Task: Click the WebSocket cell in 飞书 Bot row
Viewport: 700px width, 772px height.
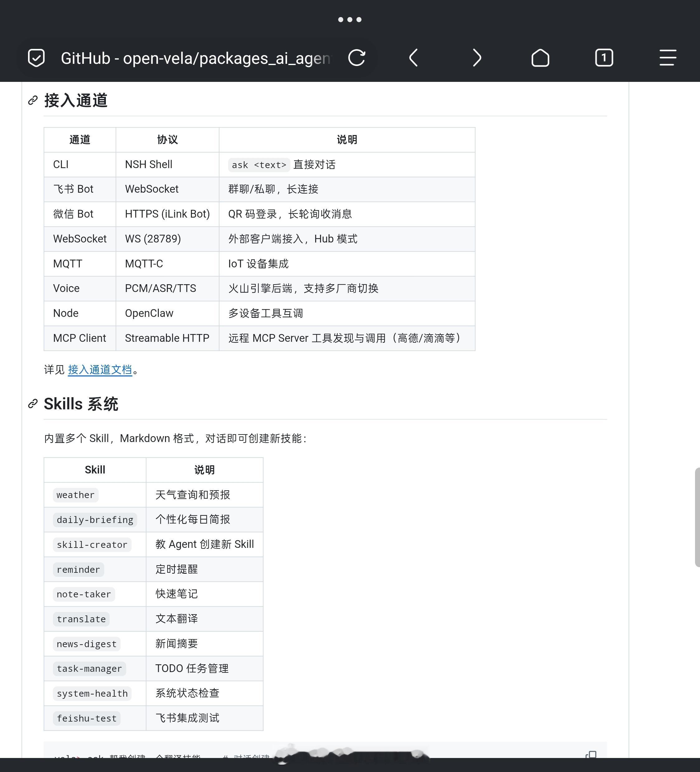Action: click(x=168, y=189)
